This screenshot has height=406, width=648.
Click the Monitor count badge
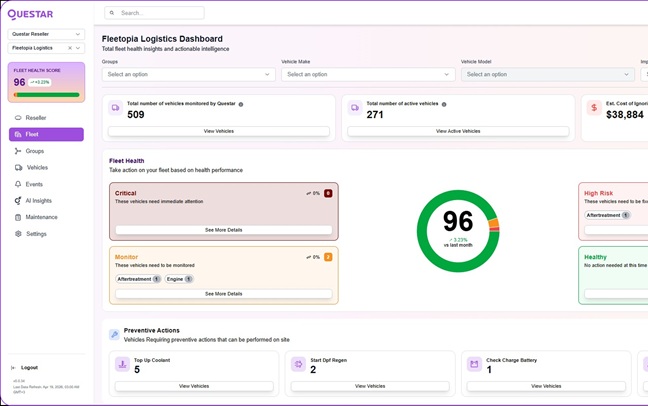click(328, 257)
